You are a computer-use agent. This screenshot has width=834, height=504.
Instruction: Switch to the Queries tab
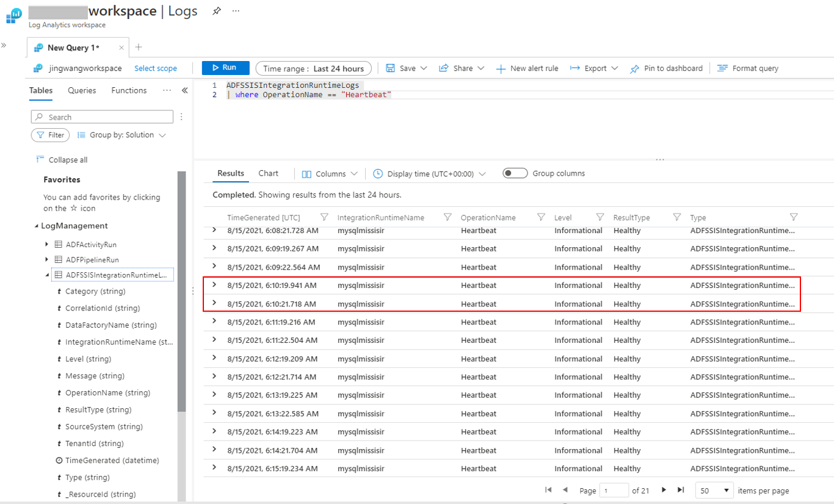(x=82, y=90)
